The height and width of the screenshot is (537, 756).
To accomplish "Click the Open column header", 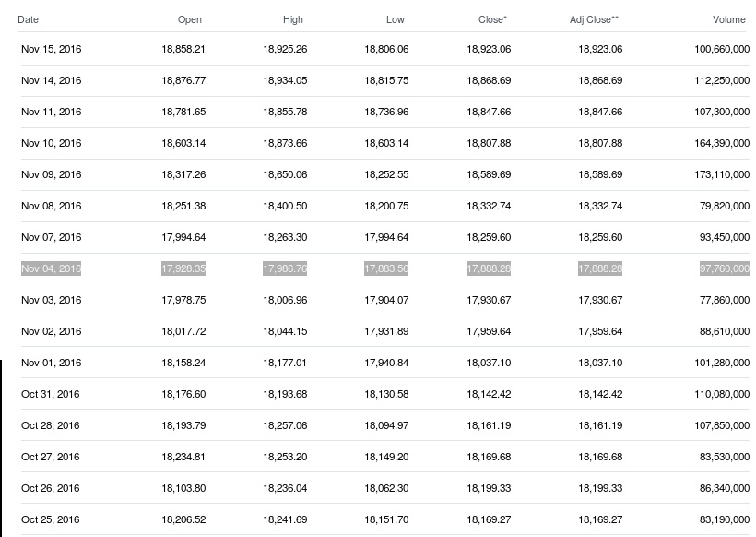I will click(x=190, y=19).
